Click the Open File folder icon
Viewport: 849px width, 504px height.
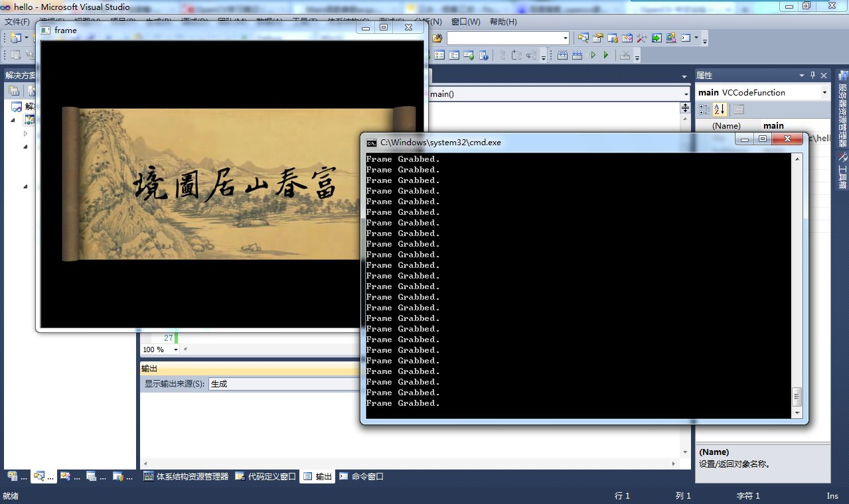(x=437, y=38)
